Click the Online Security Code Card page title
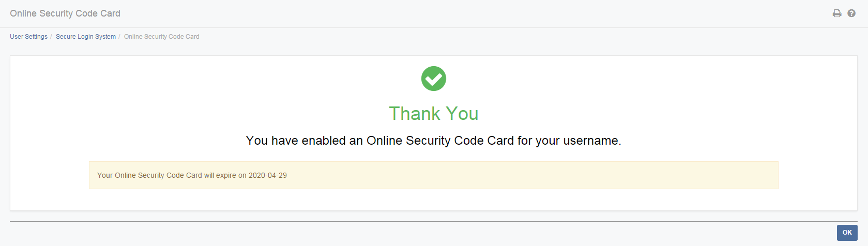The width and height of the screenshot is (868, 246). point(65,13)
